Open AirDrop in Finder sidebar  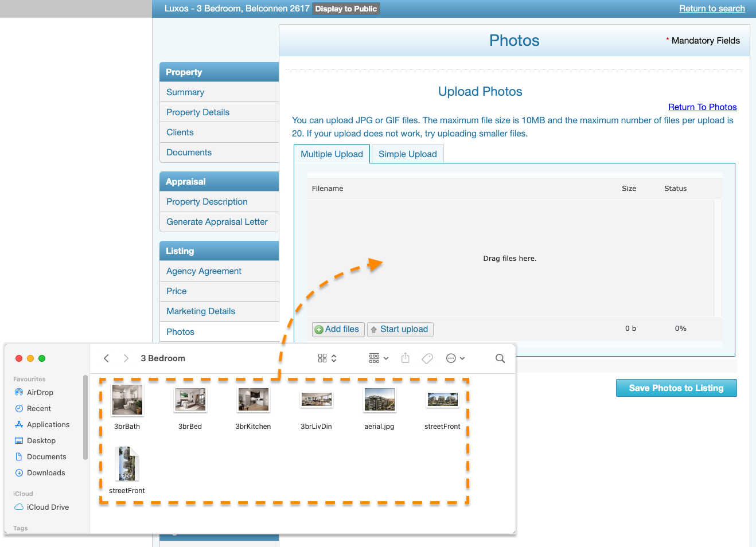(40, 393)
